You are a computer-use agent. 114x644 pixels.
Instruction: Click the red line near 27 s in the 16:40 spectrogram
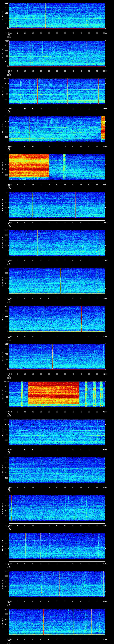[52, 356]
